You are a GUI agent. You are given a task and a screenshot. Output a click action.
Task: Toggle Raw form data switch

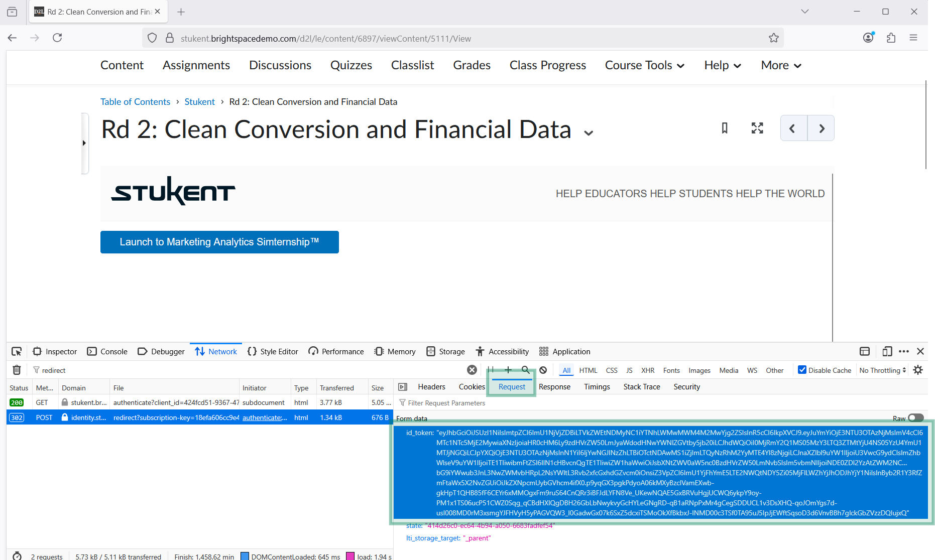(916, 418)
